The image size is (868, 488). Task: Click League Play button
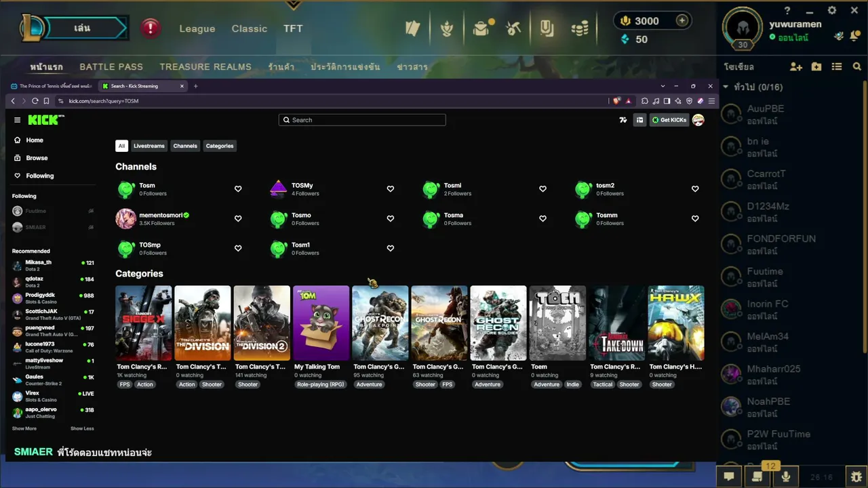(81, 28)
